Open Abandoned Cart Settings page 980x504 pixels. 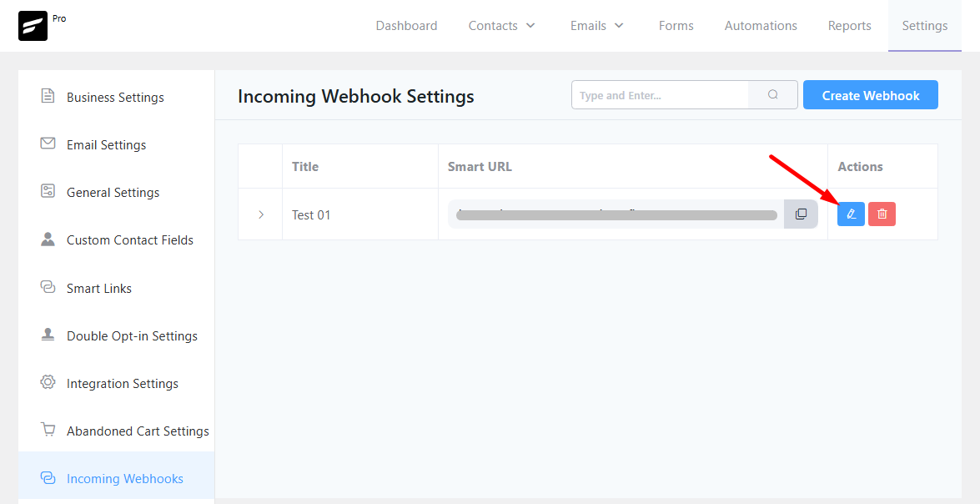point(138,431)
